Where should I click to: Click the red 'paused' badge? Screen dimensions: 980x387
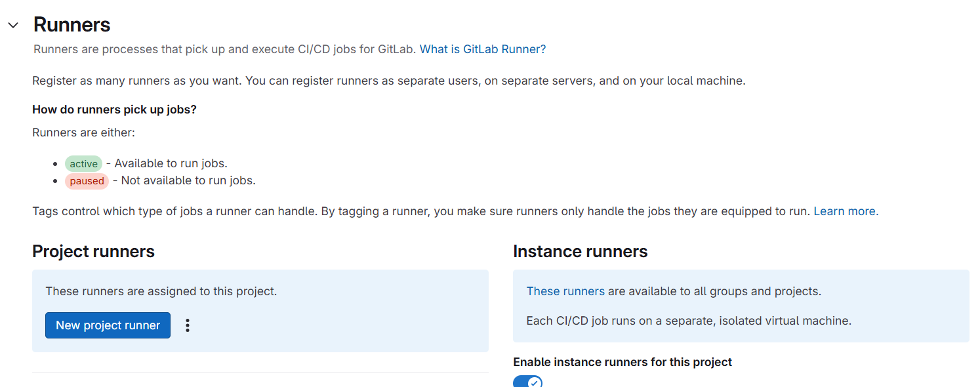(x=87, y=181)
